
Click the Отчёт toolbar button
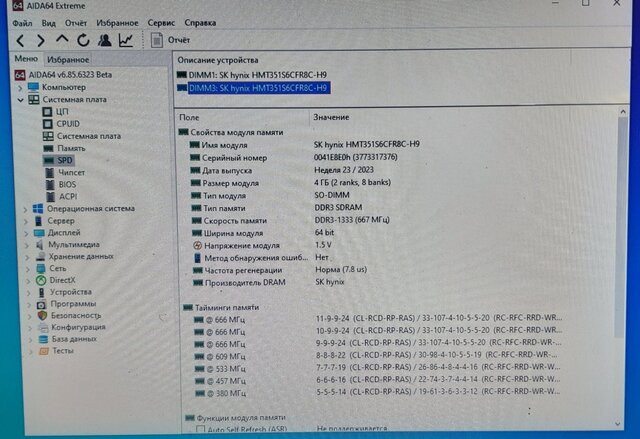click(x=170, y=41)
